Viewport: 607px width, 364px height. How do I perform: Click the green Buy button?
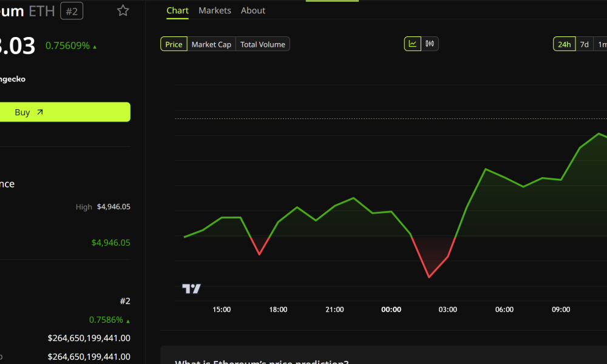(x=65, y=112)
